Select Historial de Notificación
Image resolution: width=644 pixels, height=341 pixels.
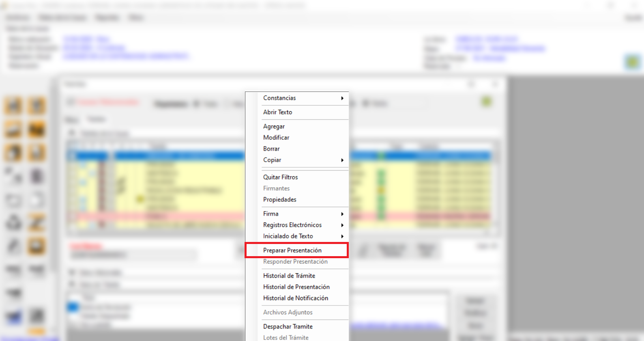click(x=295, y=298)
